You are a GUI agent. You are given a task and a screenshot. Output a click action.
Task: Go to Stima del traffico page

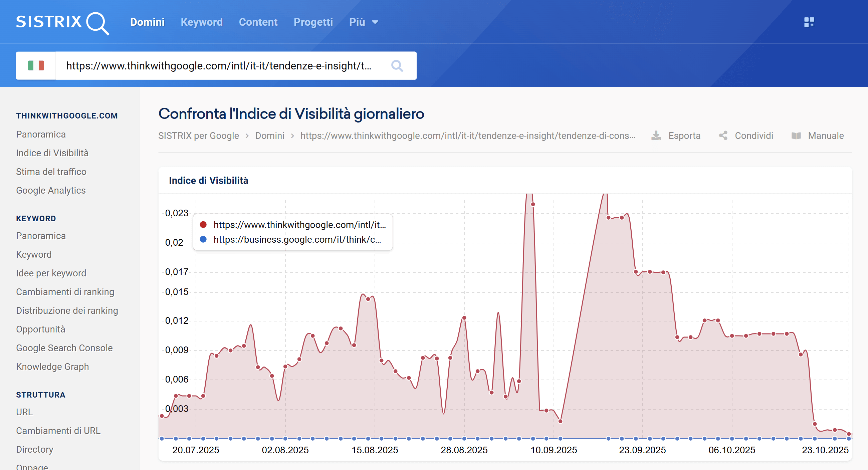point(51,172)
